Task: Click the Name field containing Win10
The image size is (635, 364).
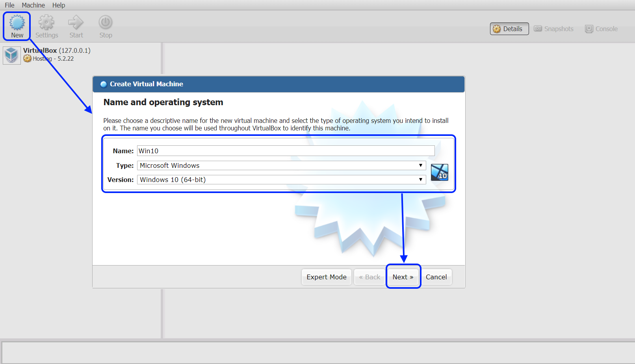Action: point(286,151)
